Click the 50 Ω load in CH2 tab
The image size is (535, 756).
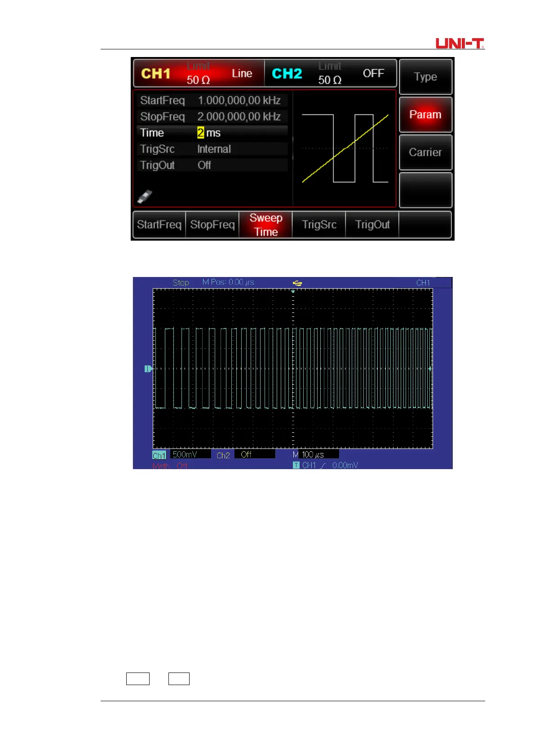pos(330,80)
